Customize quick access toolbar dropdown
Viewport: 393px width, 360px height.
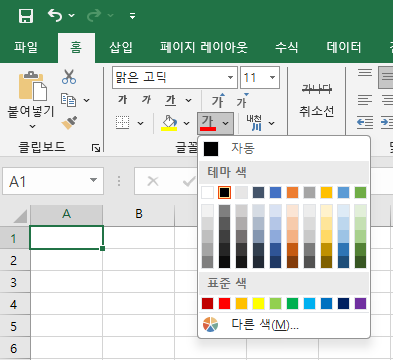click(132, 16)
